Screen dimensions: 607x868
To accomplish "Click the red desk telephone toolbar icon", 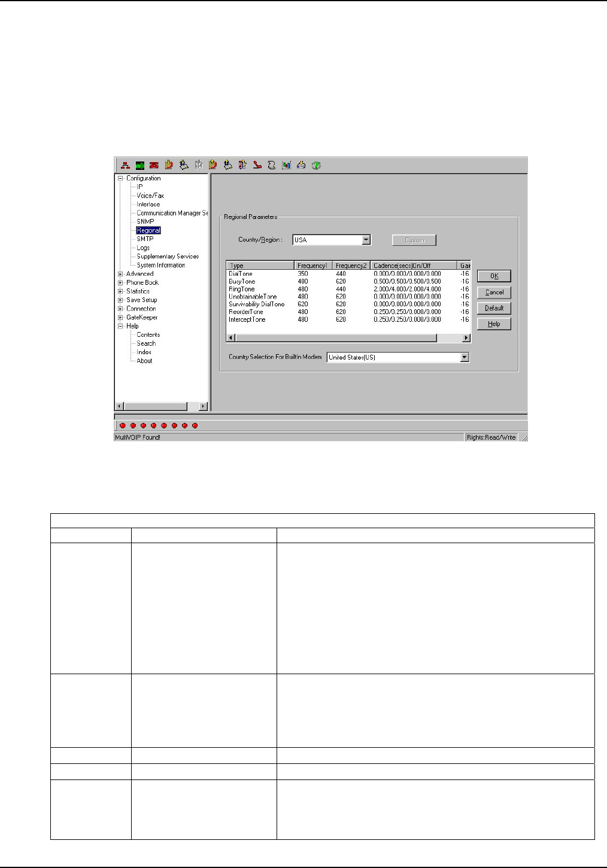I will pyautogui.click(x=154, y=165).
